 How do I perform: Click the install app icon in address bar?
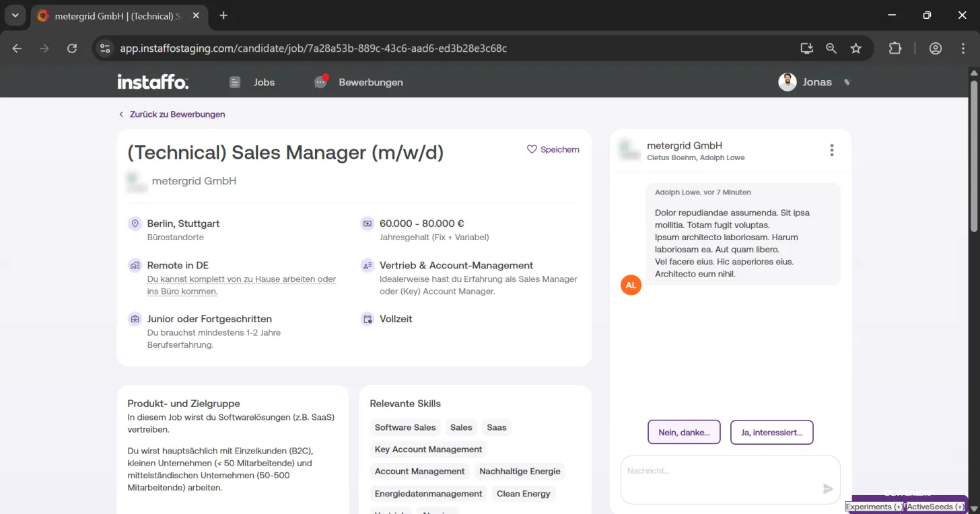(806, 48)
